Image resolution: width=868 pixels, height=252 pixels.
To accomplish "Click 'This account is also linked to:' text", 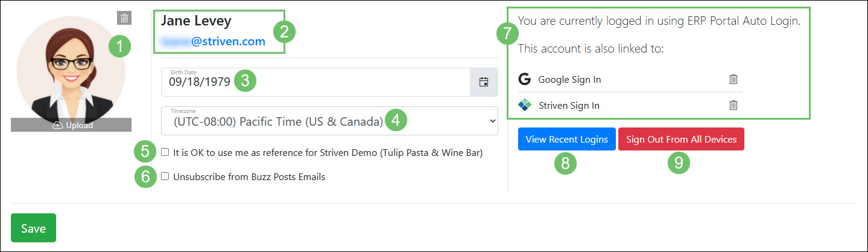I will click(591, 48).
